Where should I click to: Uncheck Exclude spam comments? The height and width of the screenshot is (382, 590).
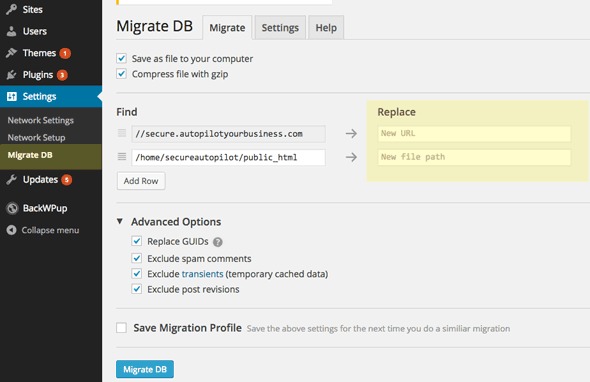coord(137,258)
